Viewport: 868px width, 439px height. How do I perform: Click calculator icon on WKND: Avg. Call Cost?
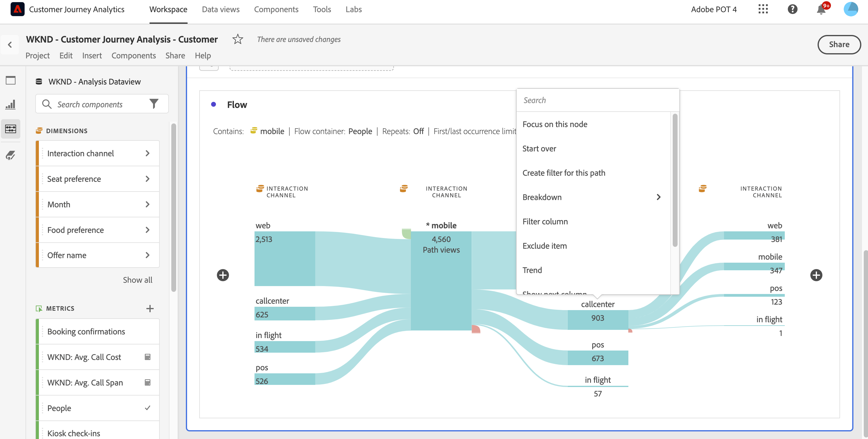click(147, 357)
